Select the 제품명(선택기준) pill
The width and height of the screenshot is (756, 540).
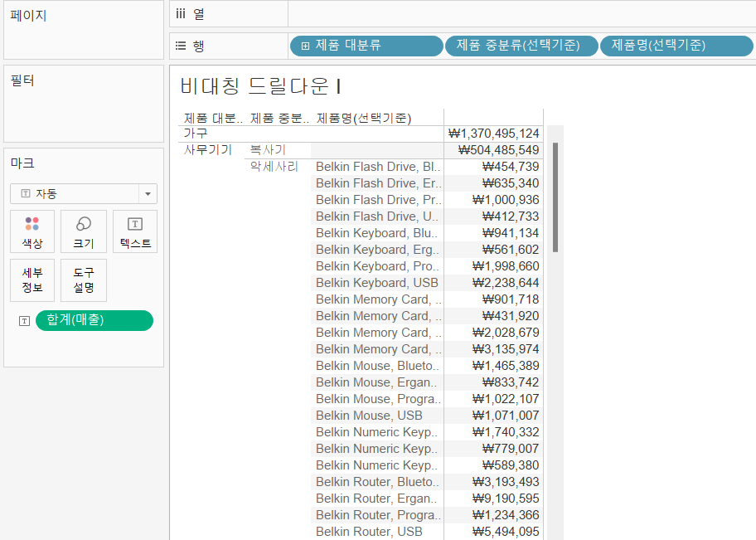coord(676,46)
